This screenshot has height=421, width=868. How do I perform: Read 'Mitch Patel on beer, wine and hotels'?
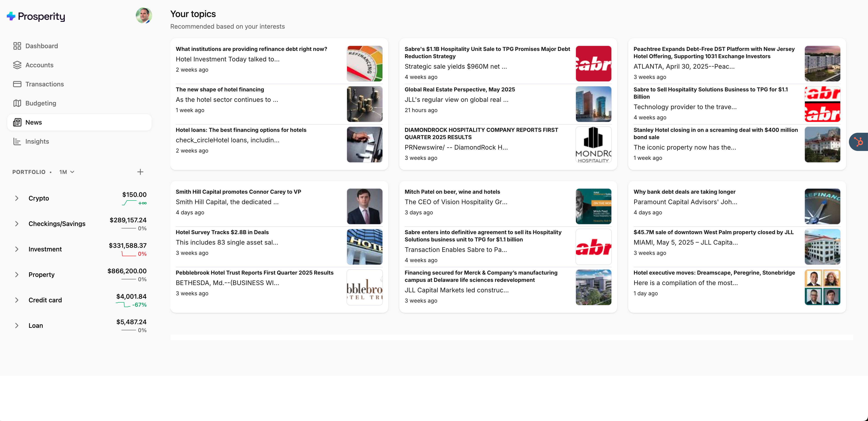(452, 192)
